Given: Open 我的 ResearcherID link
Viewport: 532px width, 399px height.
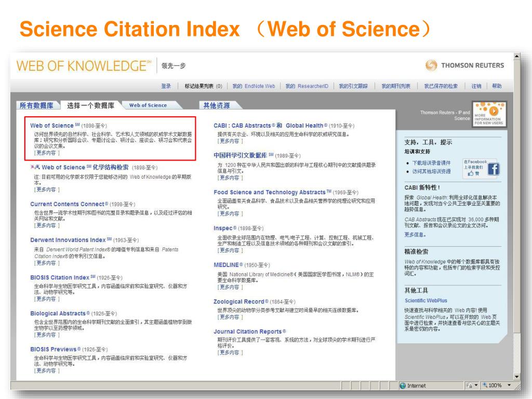Looking at the screenshot, I should [x=307, y=86].
